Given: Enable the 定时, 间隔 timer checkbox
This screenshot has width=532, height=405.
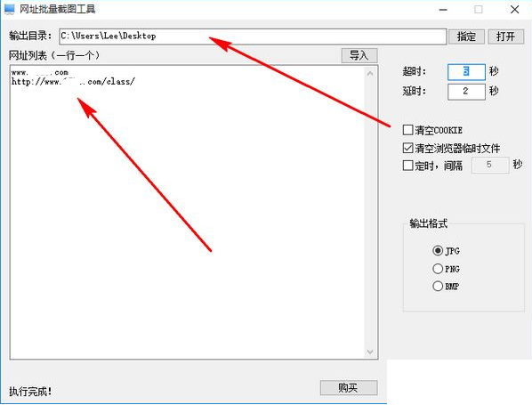Looking at the screenshot, I should coord(407,166).
